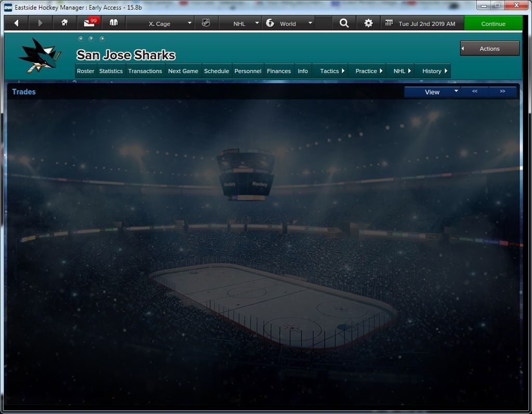Open the Next Game tab
The width and height of the screenshot is (532, 414).
[x=183, y=71]
